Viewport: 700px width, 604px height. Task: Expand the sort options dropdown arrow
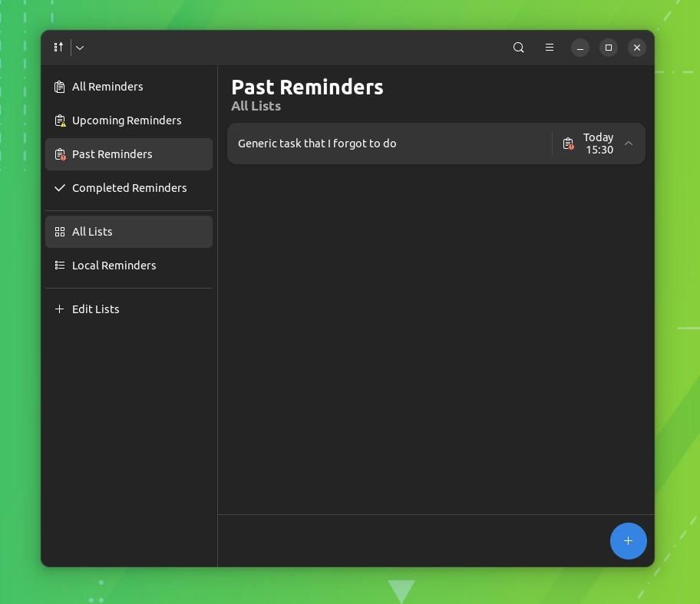click(x=79, y=47)
